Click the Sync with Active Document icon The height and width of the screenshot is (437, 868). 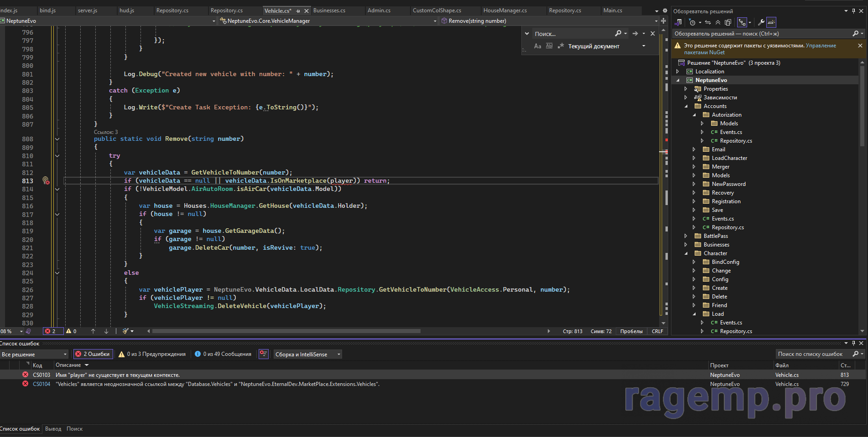(x=708, y=22)
